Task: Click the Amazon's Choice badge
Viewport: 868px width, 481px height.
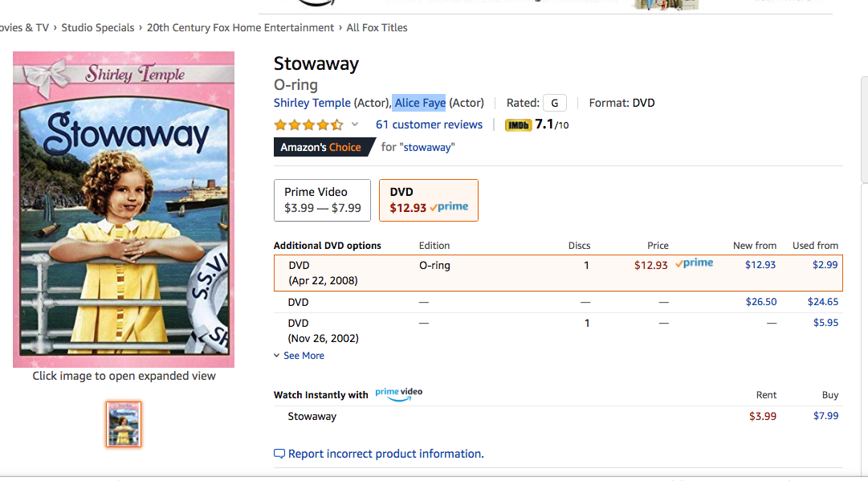Action: 324,147
